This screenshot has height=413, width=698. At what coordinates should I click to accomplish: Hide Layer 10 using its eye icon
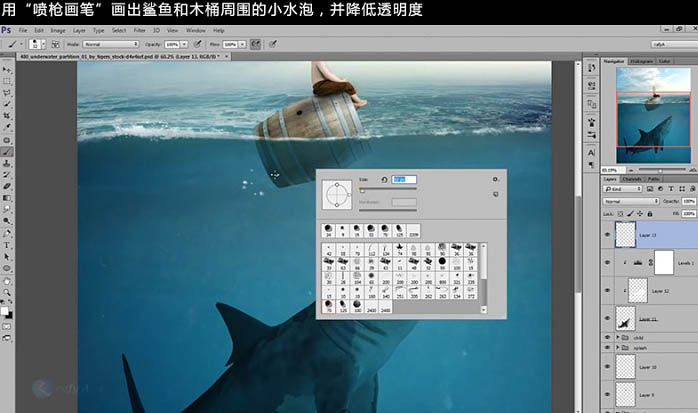[x=607, y=367]
